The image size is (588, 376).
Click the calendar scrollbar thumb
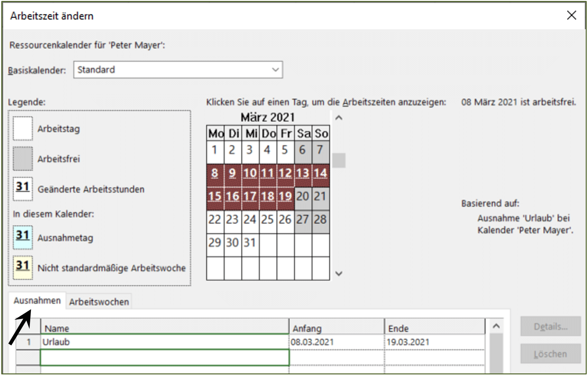pos(339,160)
